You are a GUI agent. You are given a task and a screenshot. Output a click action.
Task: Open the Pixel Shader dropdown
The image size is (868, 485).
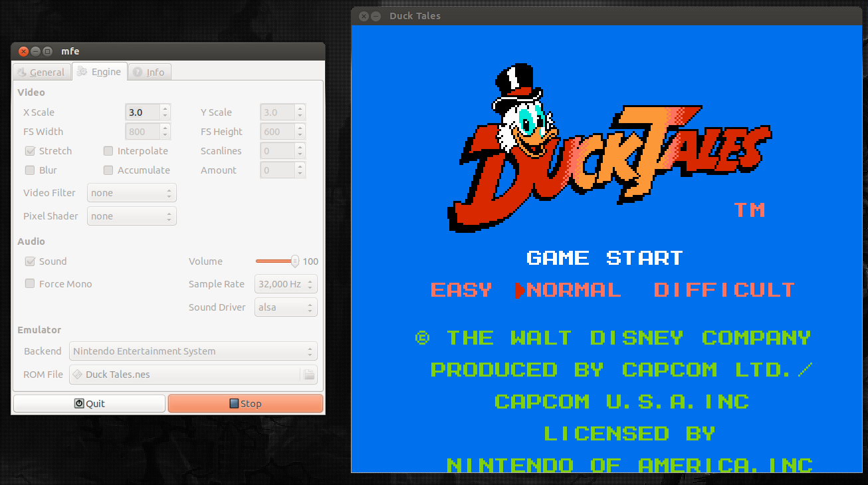coord(132,216)
